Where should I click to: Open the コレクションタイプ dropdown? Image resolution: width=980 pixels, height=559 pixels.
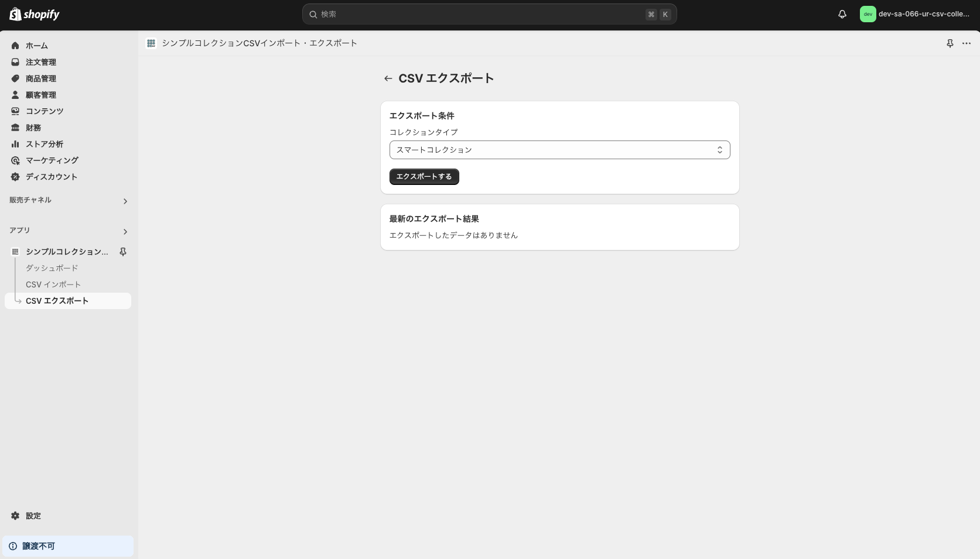click(559, 150)
